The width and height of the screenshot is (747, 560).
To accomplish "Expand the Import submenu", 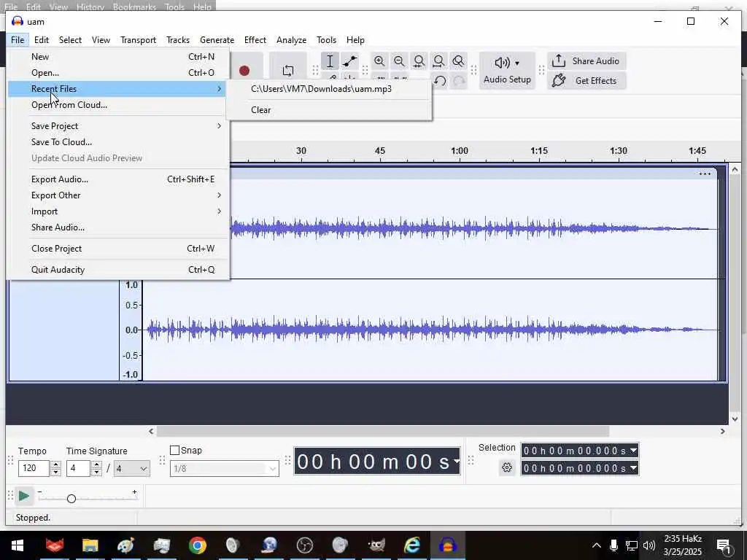I will [x=119, y=211].
